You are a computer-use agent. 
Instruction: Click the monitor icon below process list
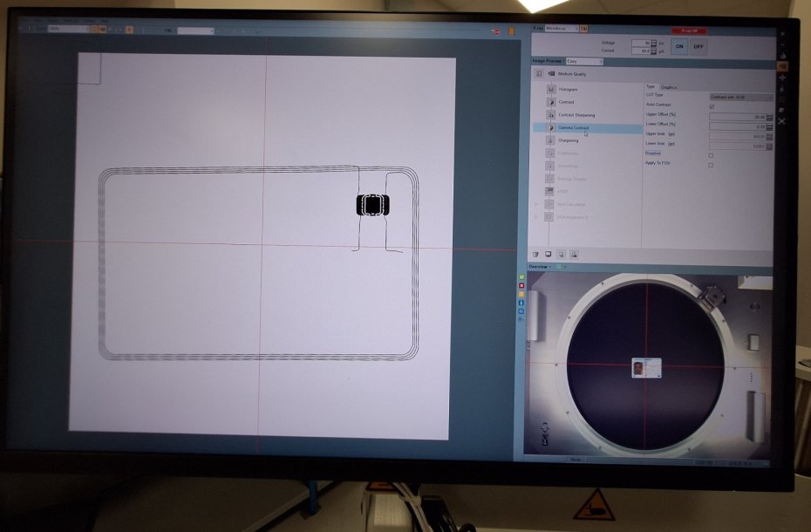(549, 255)
